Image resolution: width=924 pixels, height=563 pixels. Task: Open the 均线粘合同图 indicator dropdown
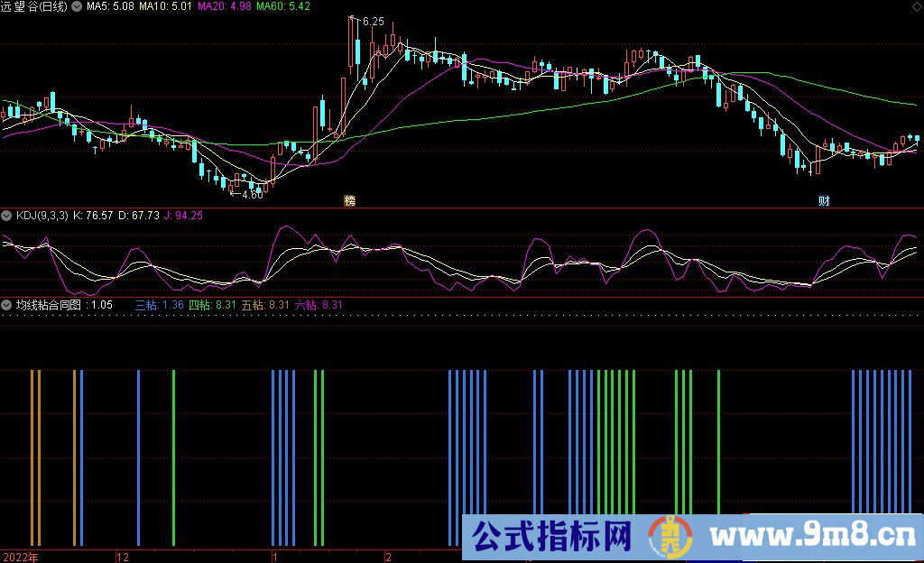click(6, 305)
